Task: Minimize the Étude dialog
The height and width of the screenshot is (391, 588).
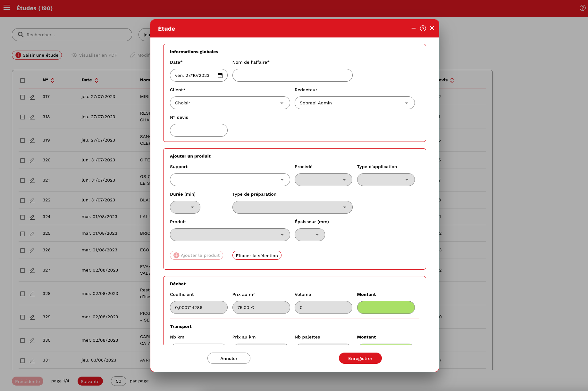Action: (x=414, y=28)
